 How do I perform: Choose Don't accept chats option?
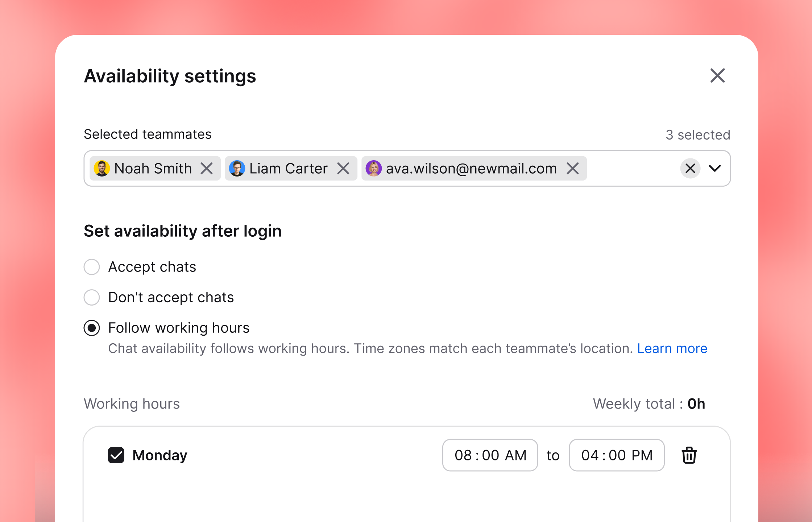tap(92, 297)
